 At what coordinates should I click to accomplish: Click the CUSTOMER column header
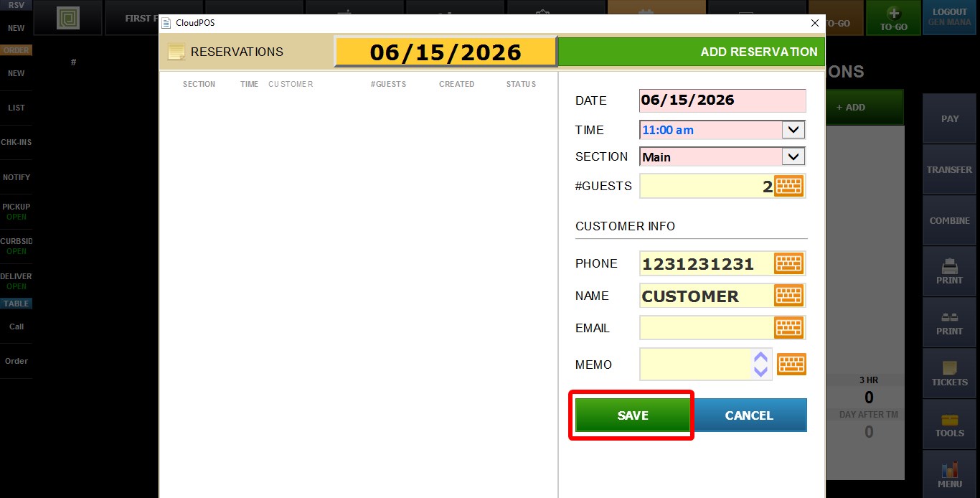point(291,84)
